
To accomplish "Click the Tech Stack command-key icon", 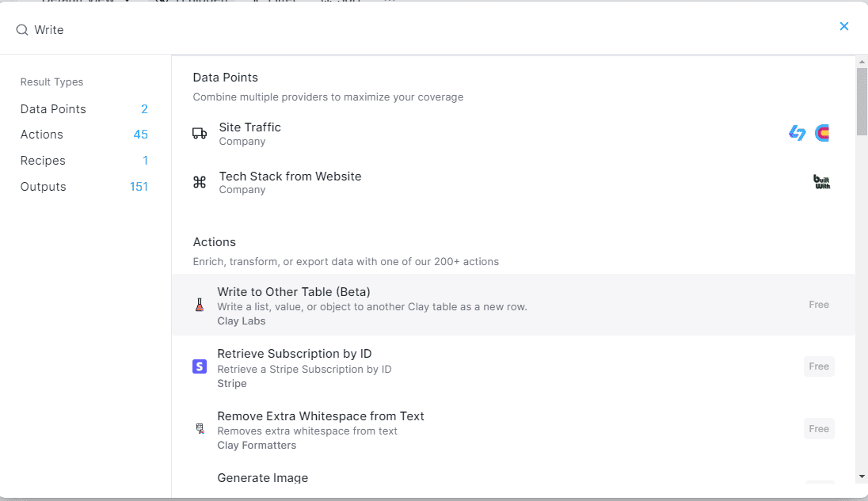I will pos(200,182).
